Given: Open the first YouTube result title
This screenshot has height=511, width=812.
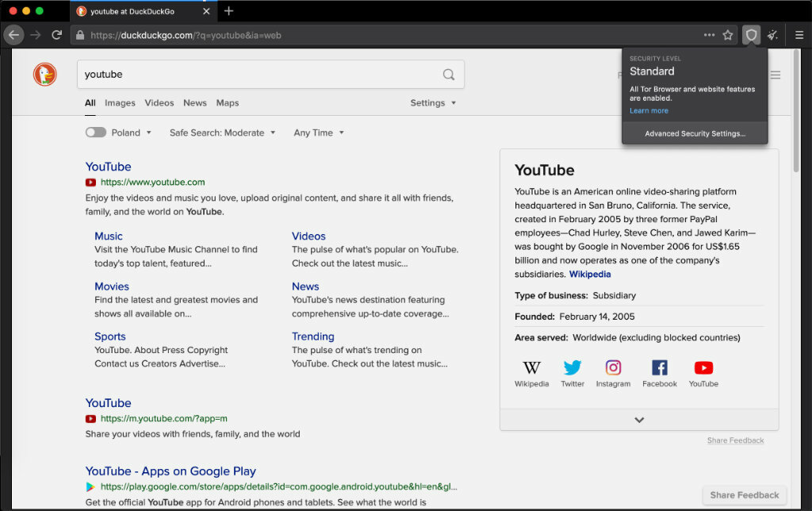Looking at the screenshot, I should click(x=108, y=167).
